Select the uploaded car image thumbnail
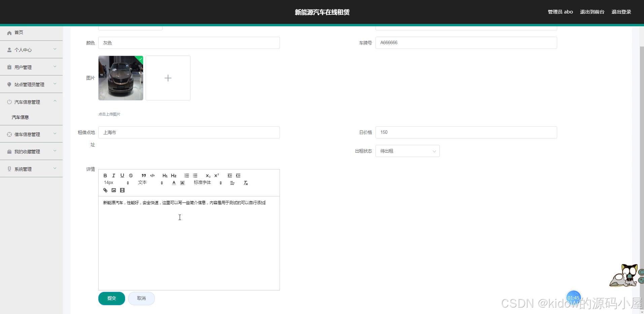Image resolution: width=644 pixels, height=314 pixels. tap(121, 78)
